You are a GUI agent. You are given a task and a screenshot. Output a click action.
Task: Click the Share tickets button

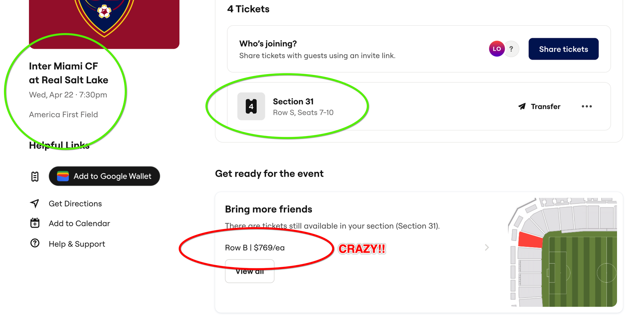563,49
